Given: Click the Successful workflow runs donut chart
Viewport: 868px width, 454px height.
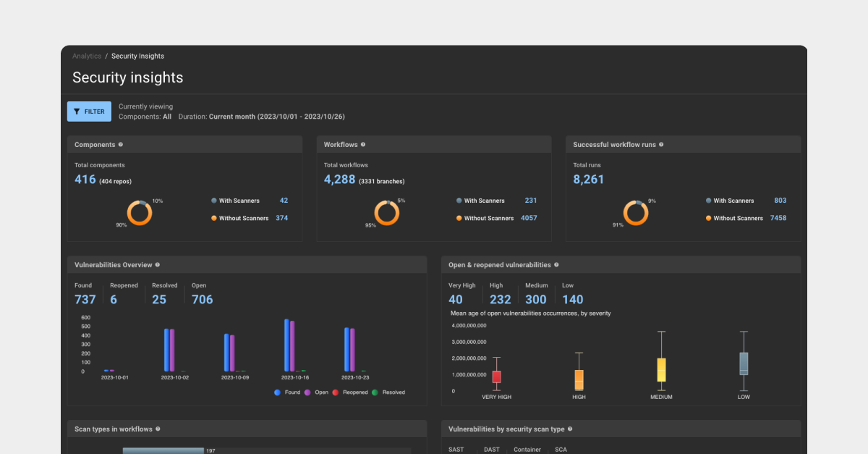Looking at the screenshot, I should click(636, 213).
